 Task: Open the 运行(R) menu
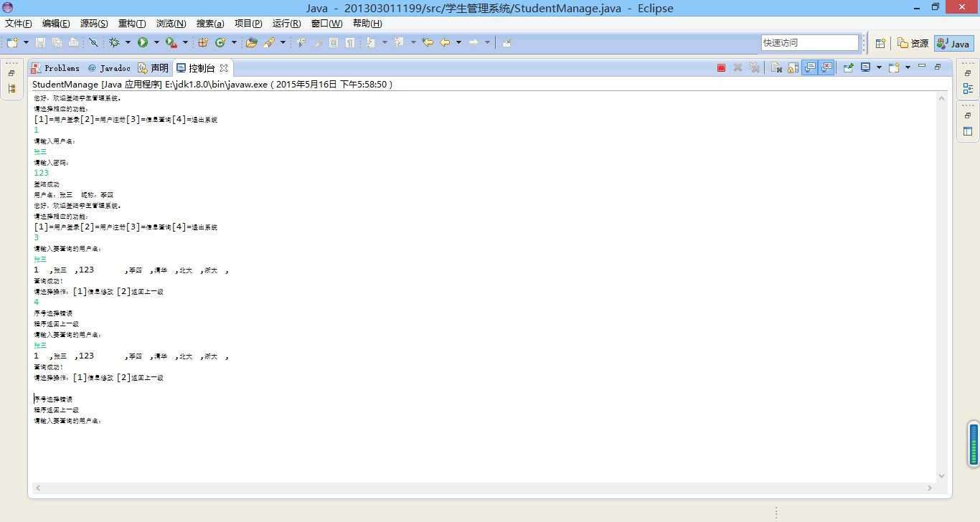[x=286, y=24]
